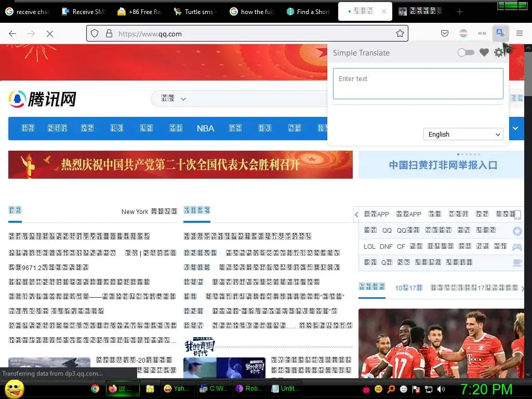Expand the blue navigation bar chevron
The image size is (532, 399).
pos(515,128)
